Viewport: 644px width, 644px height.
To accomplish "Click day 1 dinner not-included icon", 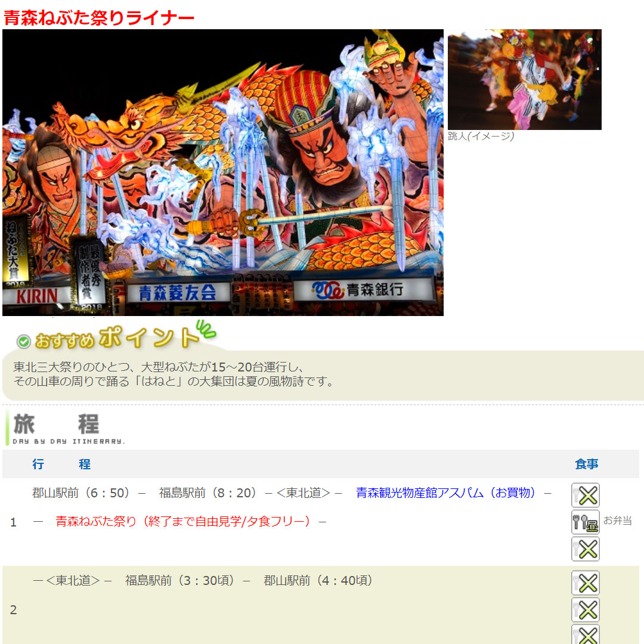I will pyautogui.click(x=586, y=549).
